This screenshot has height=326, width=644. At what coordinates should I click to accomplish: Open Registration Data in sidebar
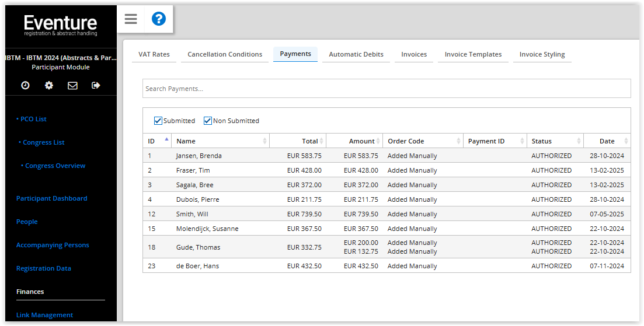coord(44,268)
